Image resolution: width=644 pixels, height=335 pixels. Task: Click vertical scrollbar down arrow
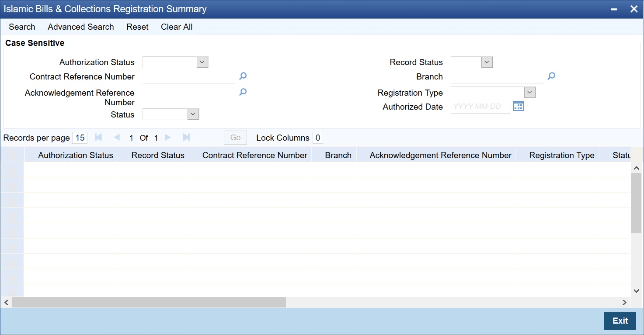click(x=636, y=291)
